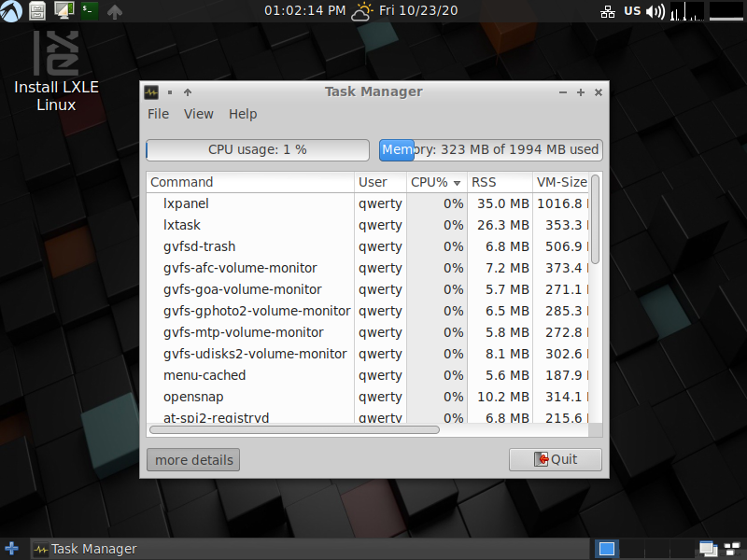This screenshot has width=747, height=560.
Task: Select the gvfs-goa-volume-monitor process
Action: tap(367, 289)
